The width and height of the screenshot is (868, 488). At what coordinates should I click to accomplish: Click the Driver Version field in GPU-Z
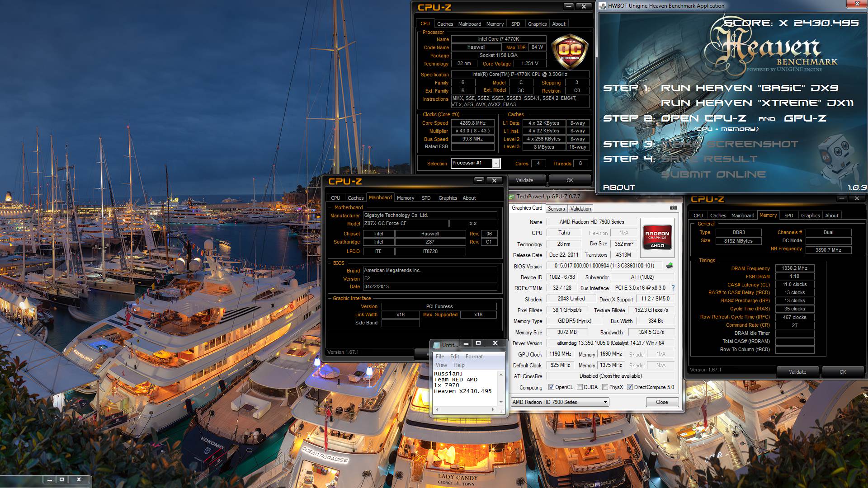(610, 343)
